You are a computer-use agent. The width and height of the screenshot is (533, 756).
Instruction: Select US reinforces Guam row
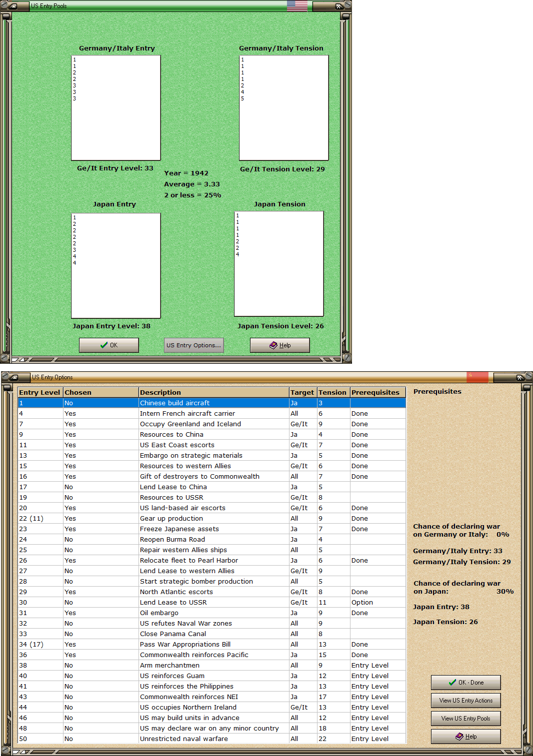click(211, 676)
